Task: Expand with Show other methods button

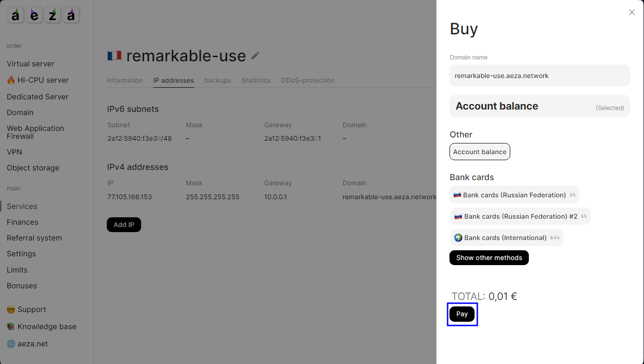Action: point(489,258)
